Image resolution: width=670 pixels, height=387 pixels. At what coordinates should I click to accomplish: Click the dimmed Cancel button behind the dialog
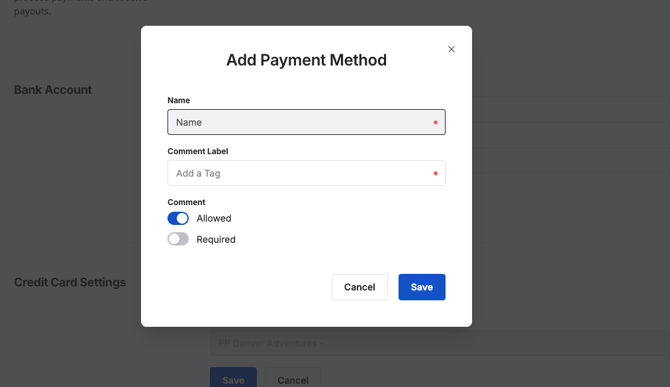pos(293,378)
